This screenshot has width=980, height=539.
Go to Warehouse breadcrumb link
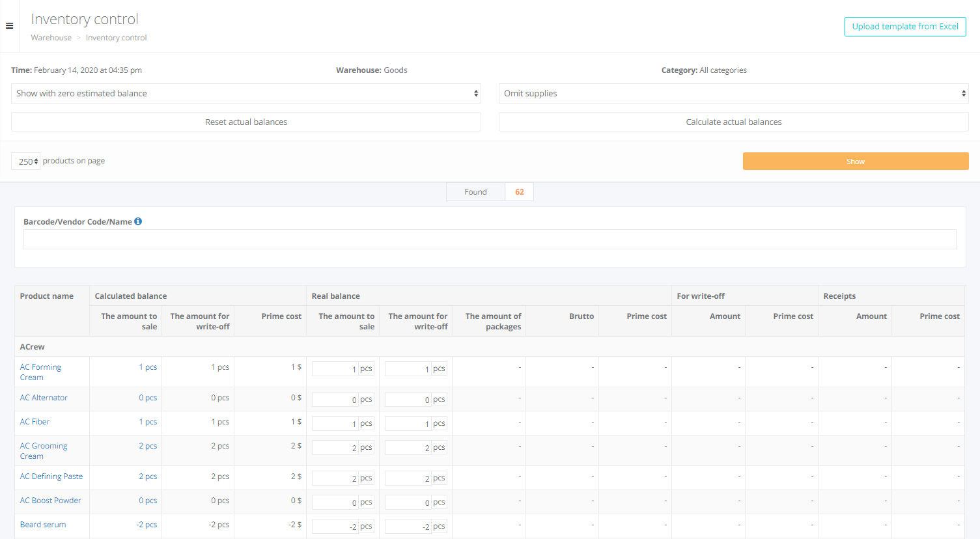(51, 38)
